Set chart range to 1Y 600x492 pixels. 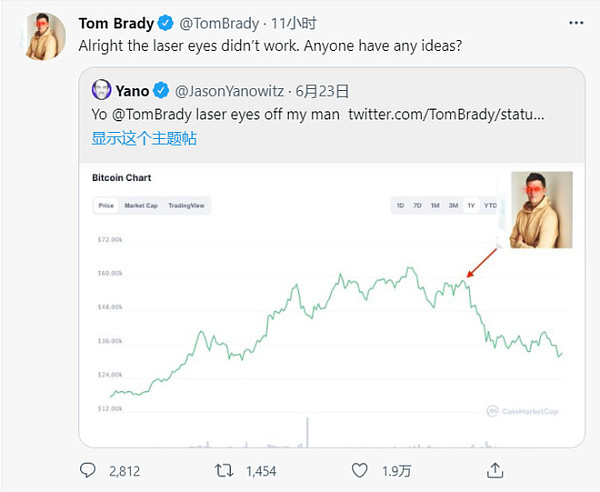[471, 205]
